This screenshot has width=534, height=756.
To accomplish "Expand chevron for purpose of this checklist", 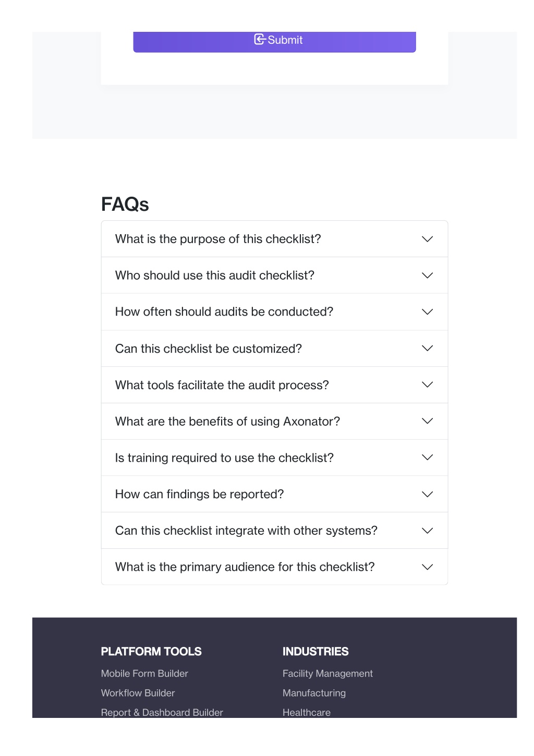I will tap(427, 239).
